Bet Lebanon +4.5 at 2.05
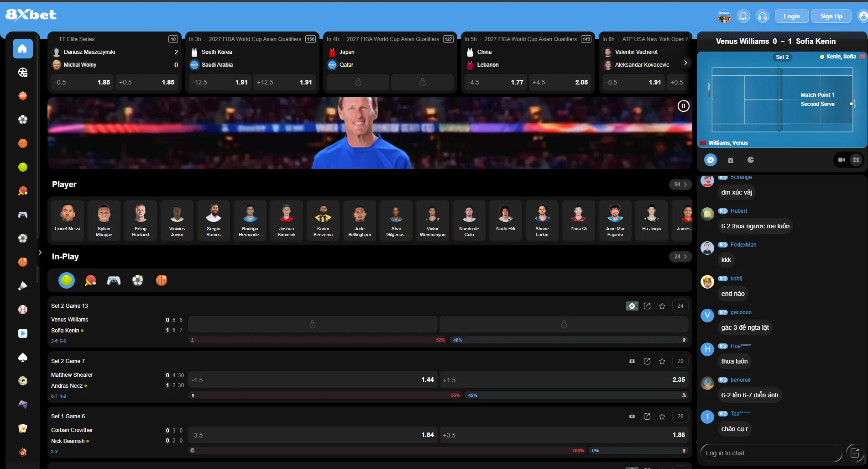 (x=560, y=82)
